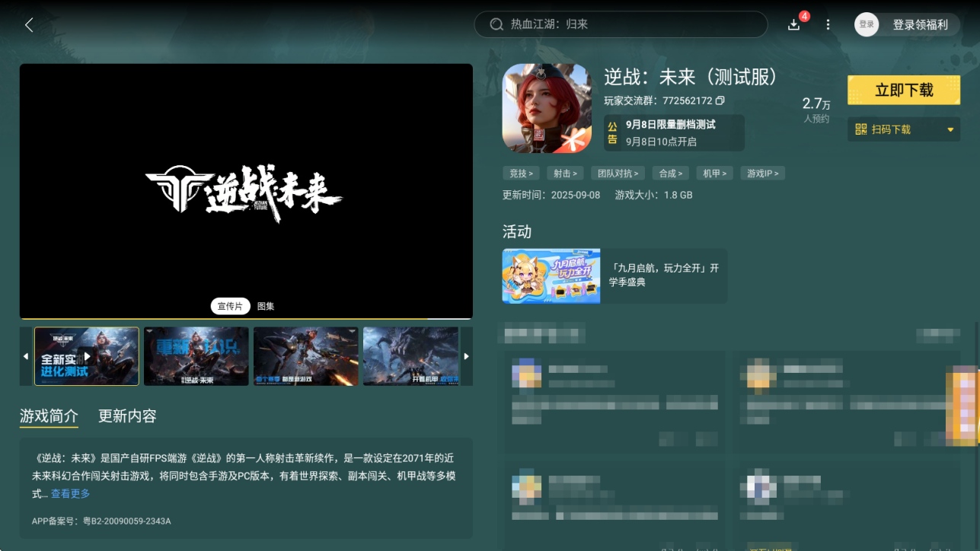Screen dimensions: 980x551
Task: Click the 游戏大小：1.8 GB text
Action: click(x=653, y=196)
